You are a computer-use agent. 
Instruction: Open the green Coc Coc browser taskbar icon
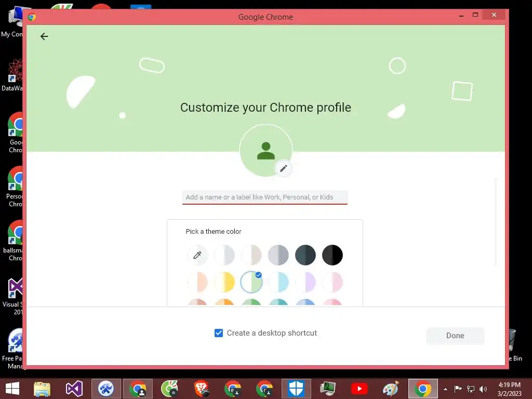coord(169,389)
